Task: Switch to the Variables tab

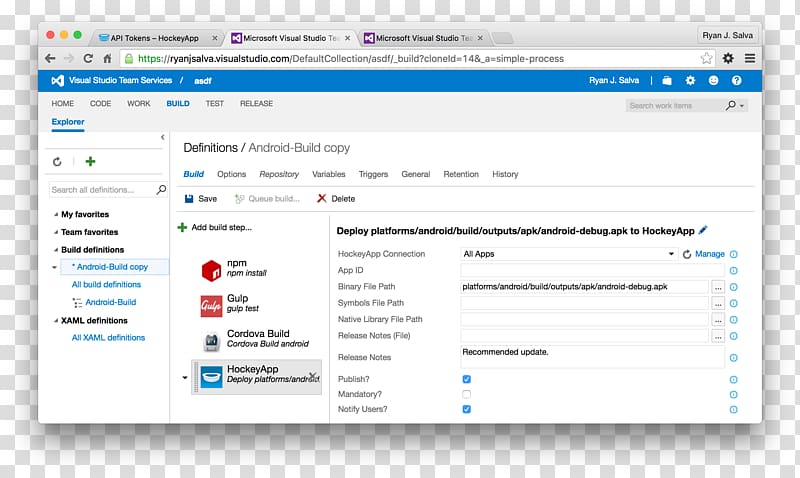Action: [329, 174]
